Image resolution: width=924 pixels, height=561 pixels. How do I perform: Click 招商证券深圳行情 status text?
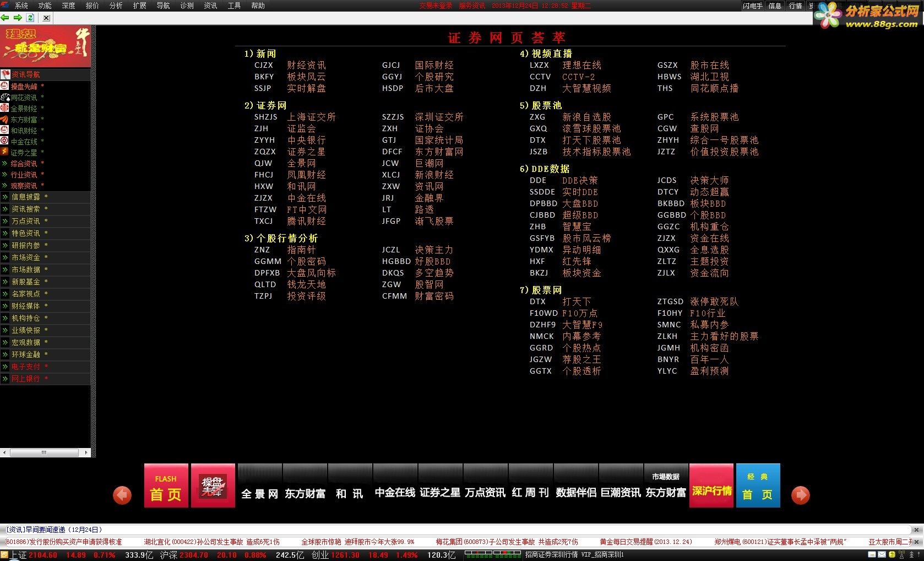[x=551, y=555]
